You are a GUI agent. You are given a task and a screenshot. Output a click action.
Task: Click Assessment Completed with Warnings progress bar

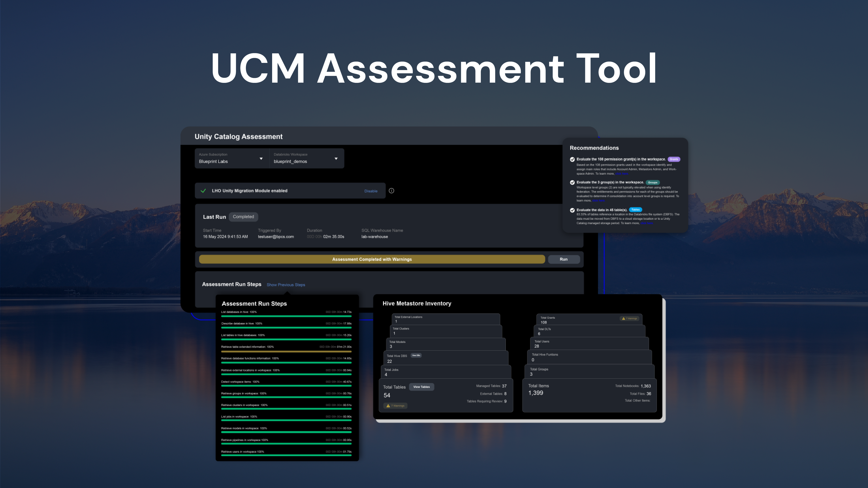(372, 259)
